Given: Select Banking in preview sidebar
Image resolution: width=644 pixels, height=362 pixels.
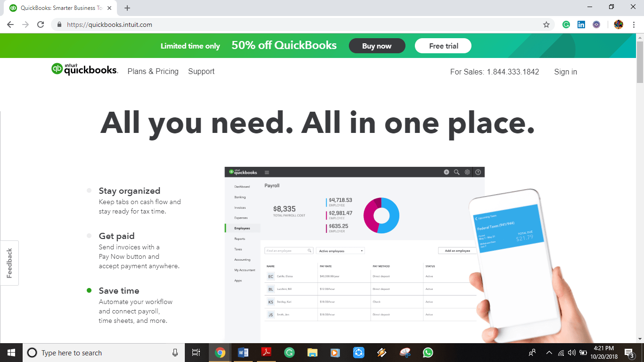Looking at the screenshot, I should (240, 197).
